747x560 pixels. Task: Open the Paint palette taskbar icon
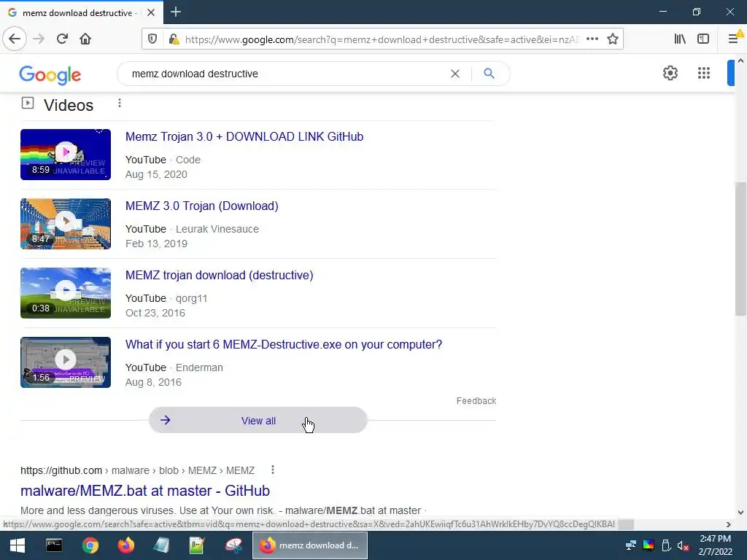pos(233,545)
